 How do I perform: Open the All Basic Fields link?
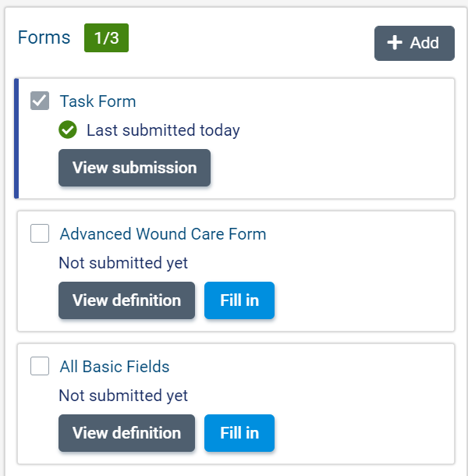[x=114, y=367]
